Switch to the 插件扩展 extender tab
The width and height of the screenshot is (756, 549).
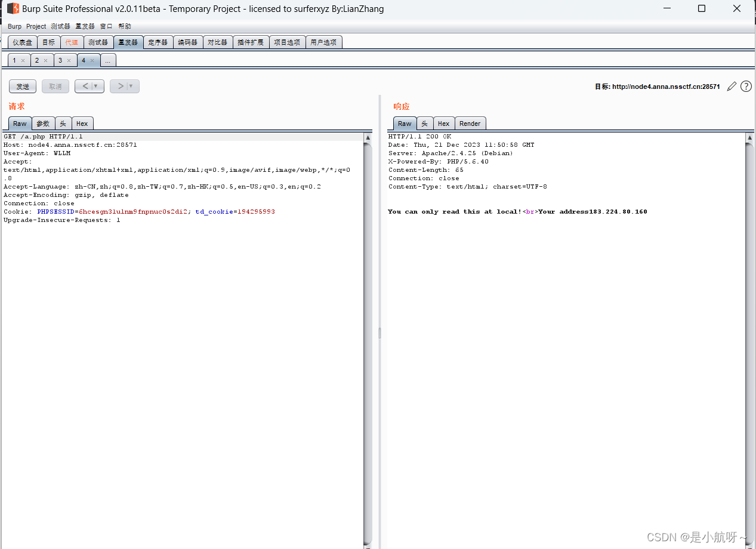click(x=251, y=42)
